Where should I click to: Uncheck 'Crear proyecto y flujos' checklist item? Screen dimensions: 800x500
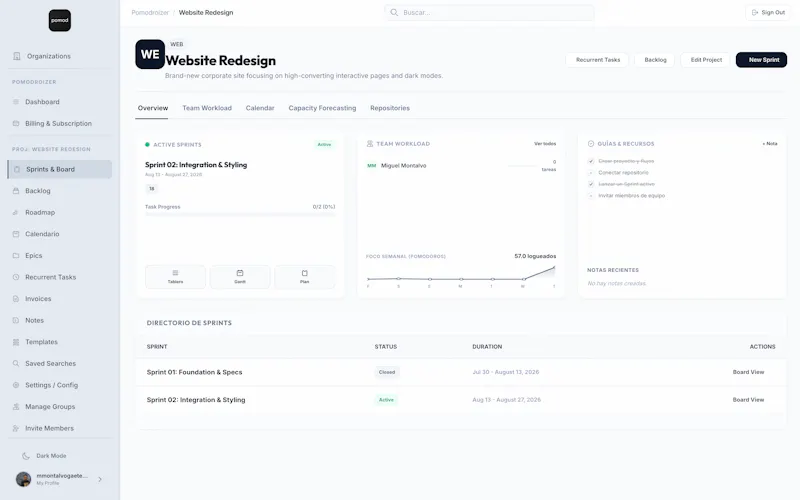[x=591, y=161]
